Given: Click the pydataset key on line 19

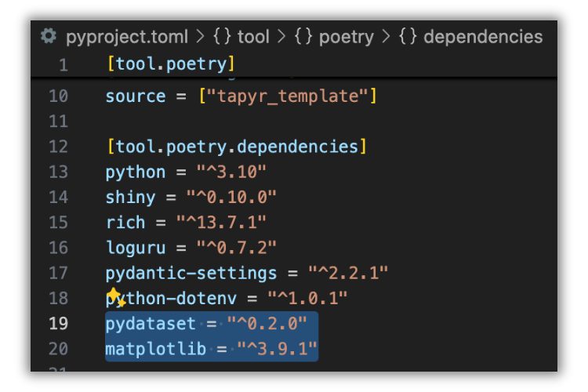Looking at the screenshot, I should click(x=151, y=323).
